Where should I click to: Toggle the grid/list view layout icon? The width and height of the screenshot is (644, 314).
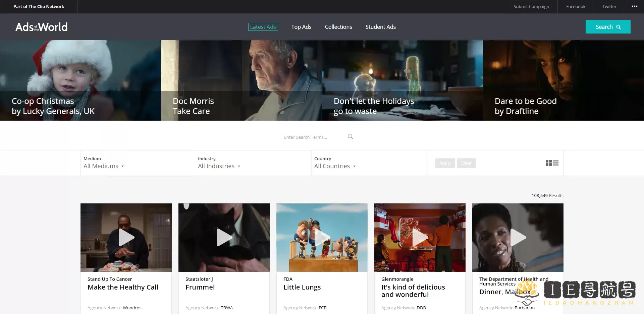pos(552,163)
